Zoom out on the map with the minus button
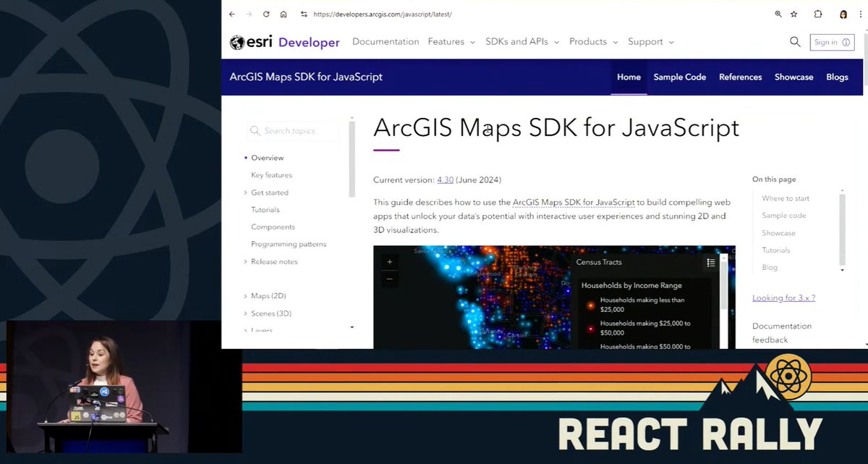Image resolution: width=868 pixels, height=464 pixels. tap(389, 279)
